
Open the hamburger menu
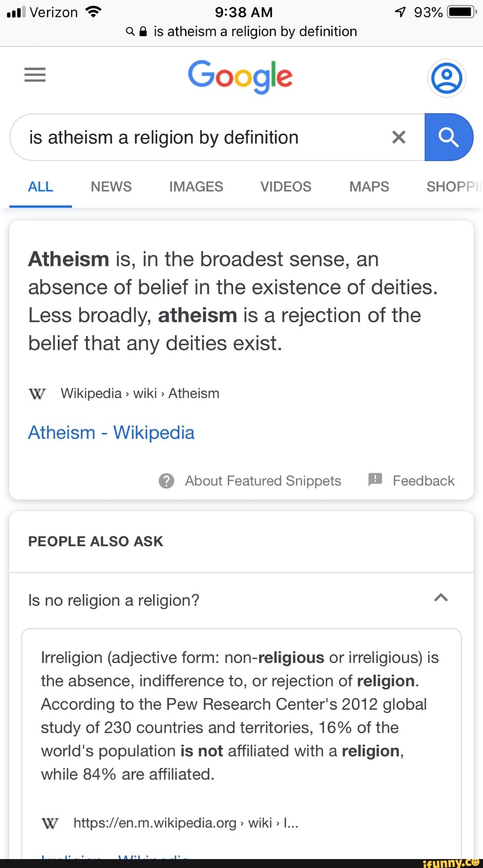(x=35, y=75)
